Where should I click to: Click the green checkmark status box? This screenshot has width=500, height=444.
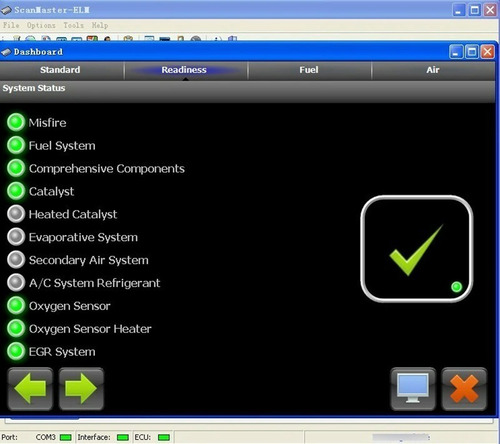pyautogui.click(x=417, y=249)
